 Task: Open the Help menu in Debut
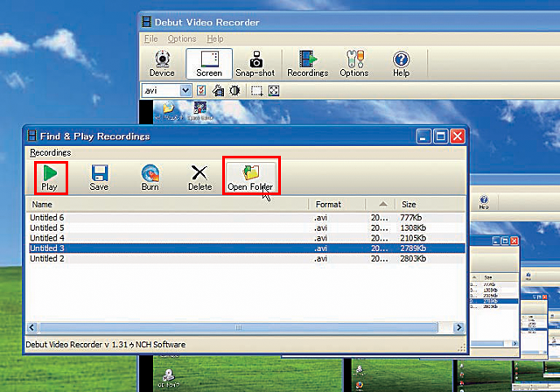pyautogui.click(x=215, y=38)
